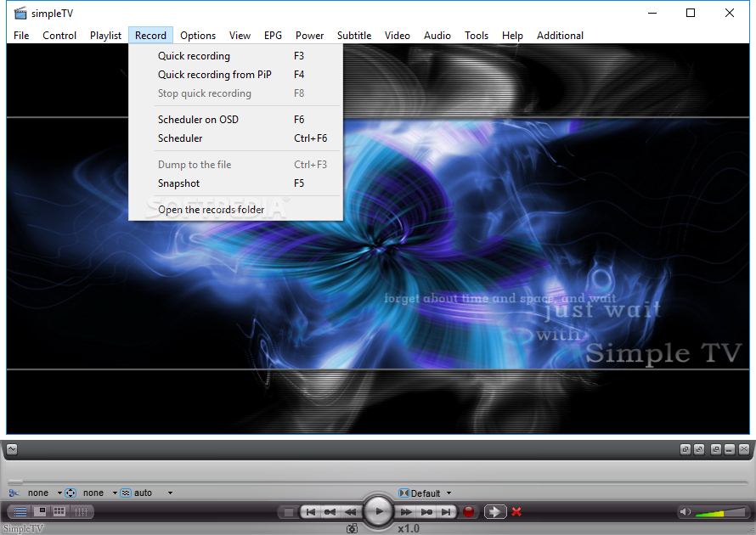The width and height of the screenshot is (756, 535).
Task: Open the Video menu
Action: [398, 35]
